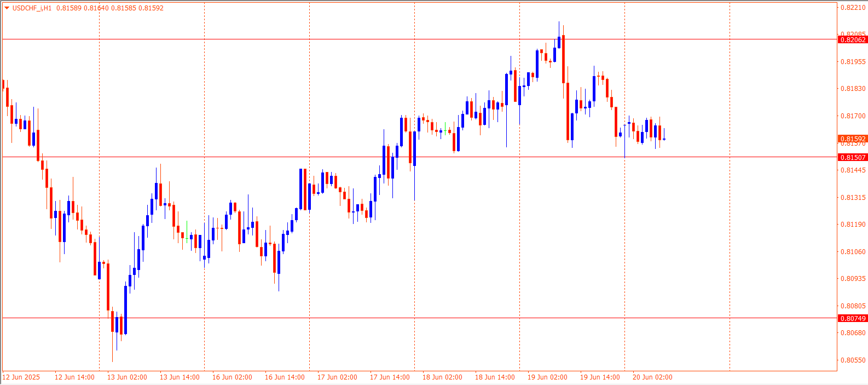Screen dimensions: 868x385
Task: Click the 0.81445 value on the price scale
Action: 853,170
